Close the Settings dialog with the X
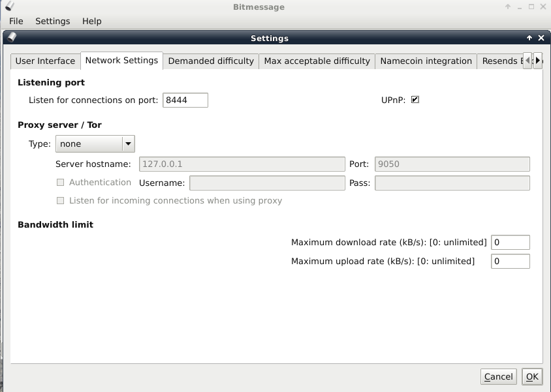551x392 pixels. (541, 38)
